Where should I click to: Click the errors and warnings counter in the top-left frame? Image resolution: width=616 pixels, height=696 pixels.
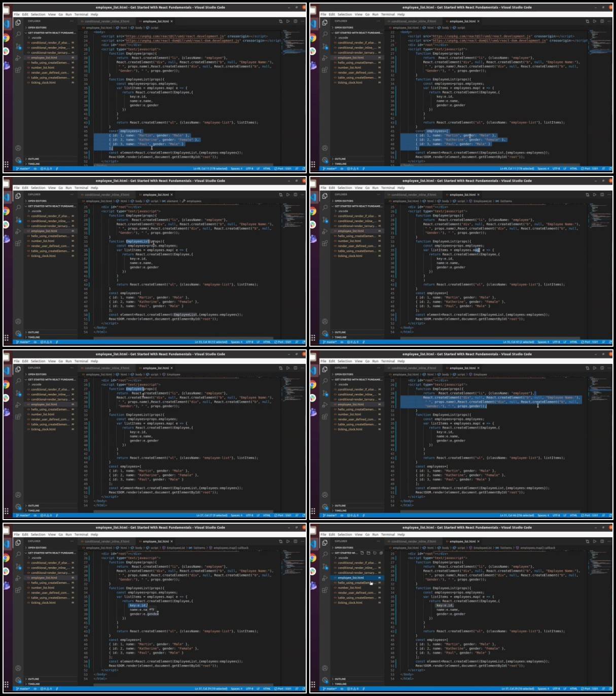pyautogui.click(x=47, y=169)
